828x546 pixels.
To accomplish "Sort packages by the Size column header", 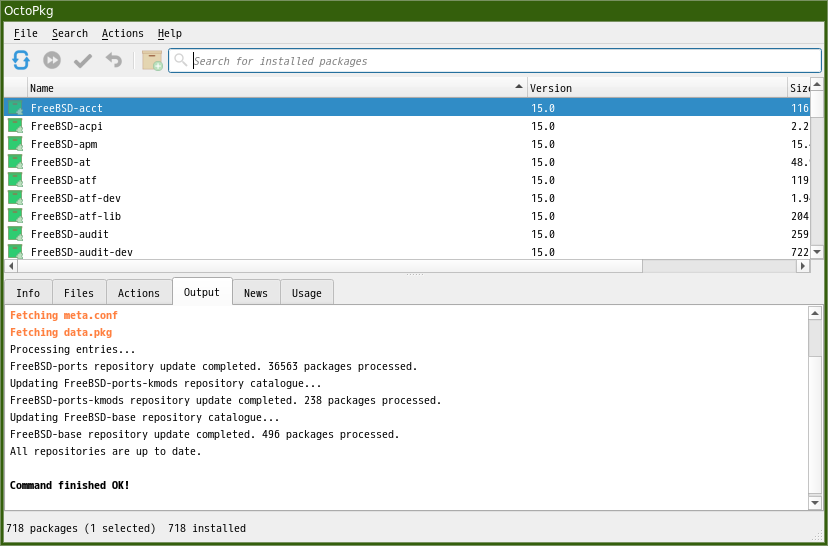I will (798, 88).
